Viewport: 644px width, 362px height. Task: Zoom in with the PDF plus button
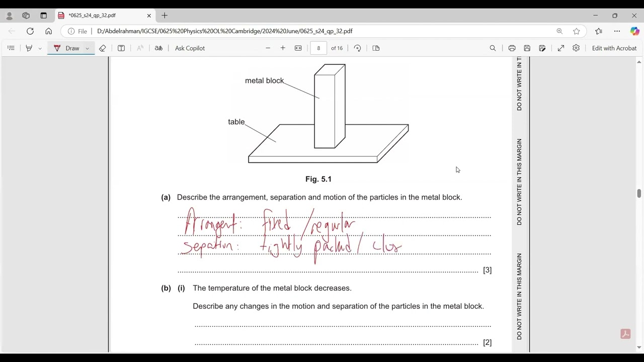coord(283,48)
